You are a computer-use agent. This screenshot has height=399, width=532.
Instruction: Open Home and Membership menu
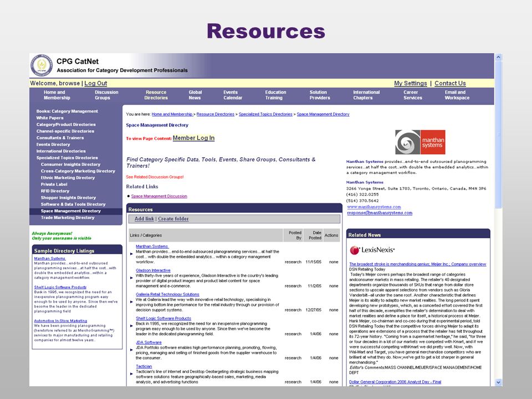(x=57, y=95)
